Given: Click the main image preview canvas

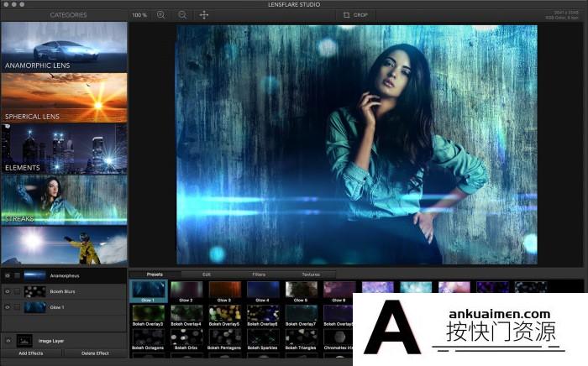Looking at the screenshot, I should [357, 144].
